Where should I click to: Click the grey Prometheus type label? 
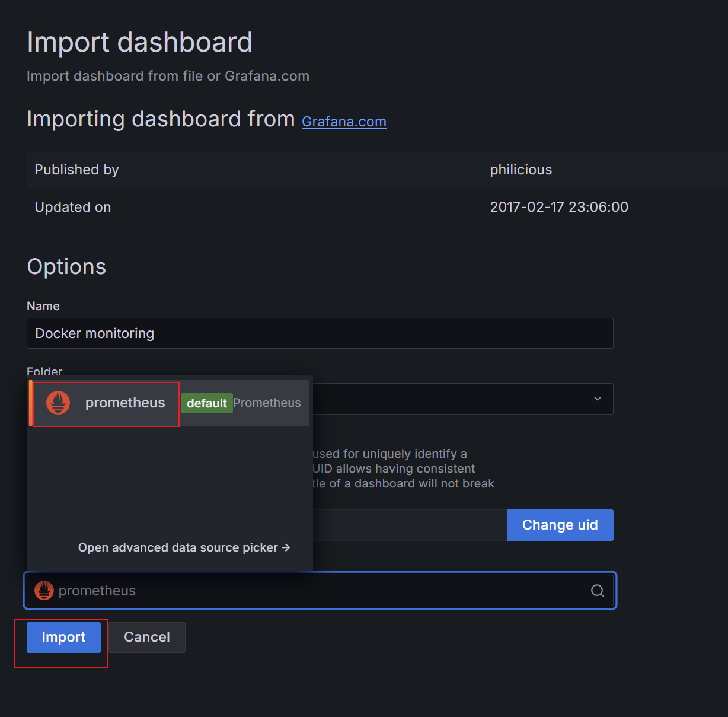(267, 403)
